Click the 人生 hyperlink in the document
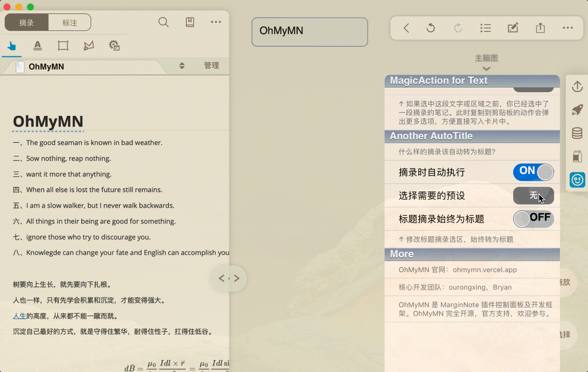588x372 pixels. point(19,316)
